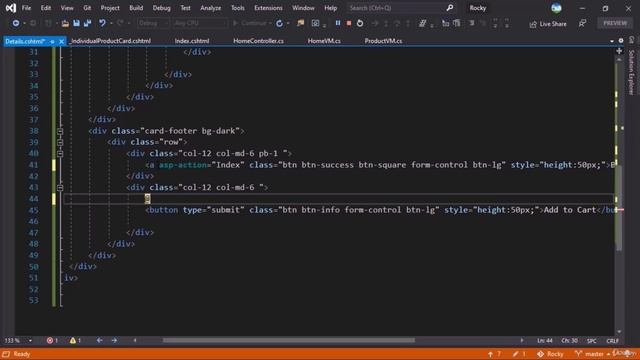Click the Hot Reload icon

tap(279, 23)
